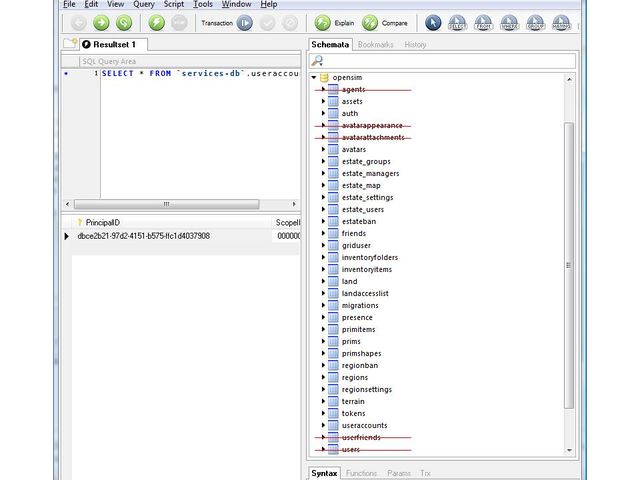This screenshot has width=640, height=480.
Task: Click the schemata search input field
Action: (x=447, y=62)
